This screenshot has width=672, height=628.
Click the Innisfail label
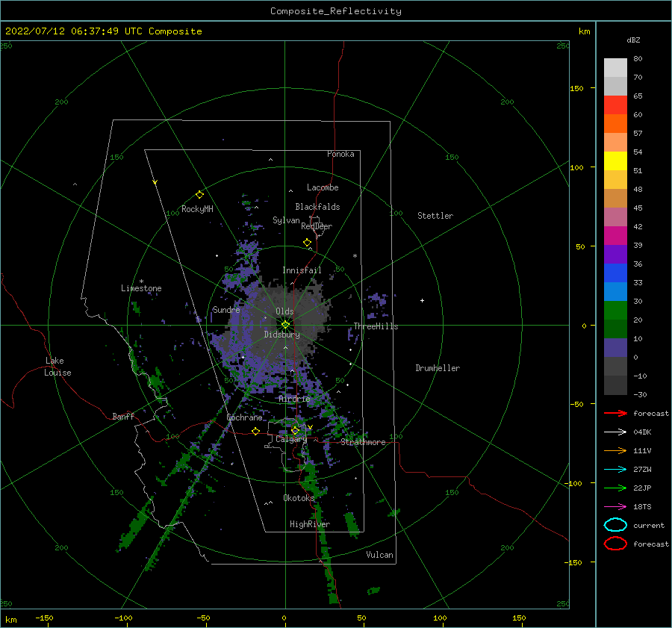pyautogui.click(x=302, y=270)
